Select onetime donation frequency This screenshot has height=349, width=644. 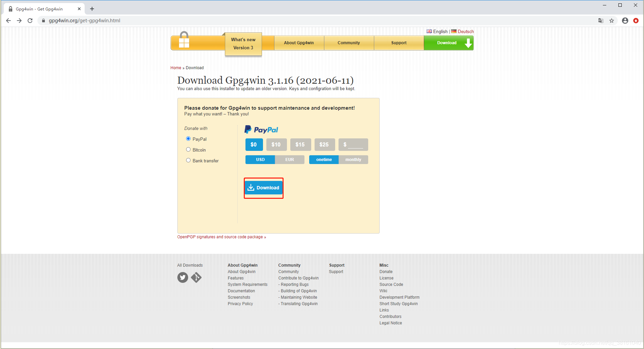click(324, 160)
